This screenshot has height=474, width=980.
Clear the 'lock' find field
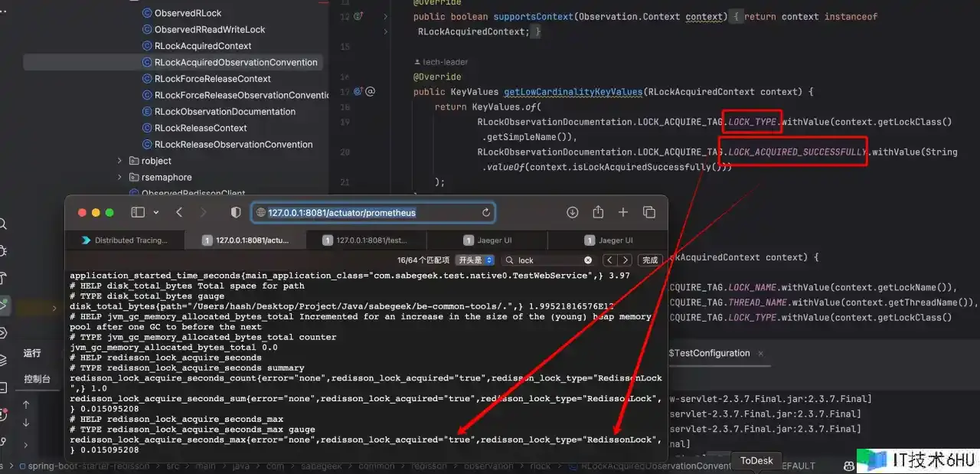(x=588, y=260)
